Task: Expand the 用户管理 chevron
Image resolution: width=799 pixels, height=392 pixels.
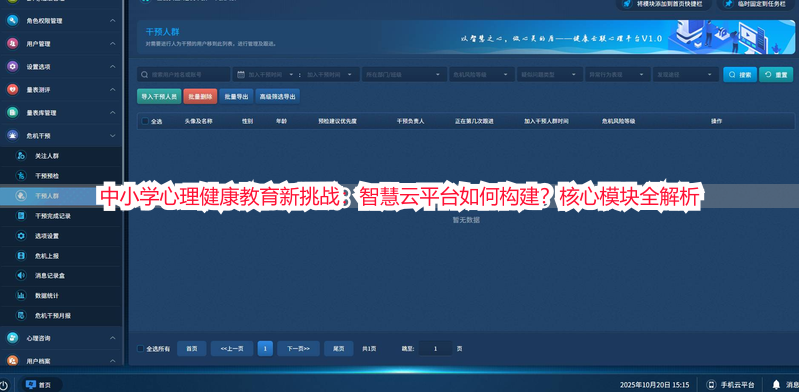Action: 113,44
